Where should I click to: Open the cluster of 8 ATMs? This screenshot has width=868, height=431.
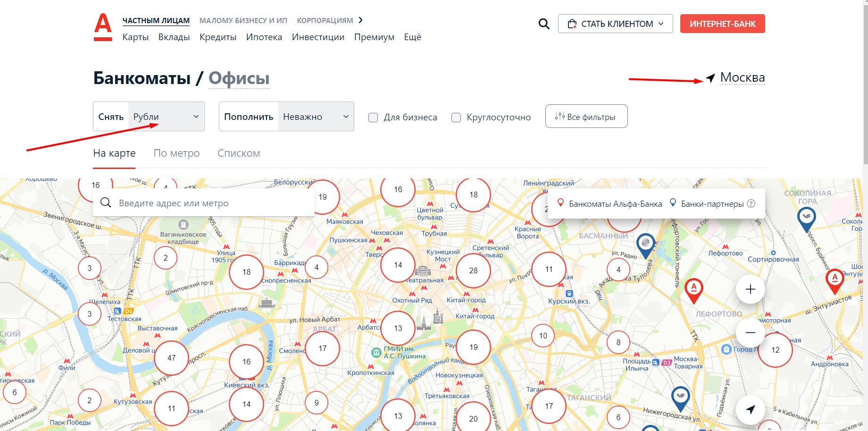pyautogui.click(x=618, y=342)
